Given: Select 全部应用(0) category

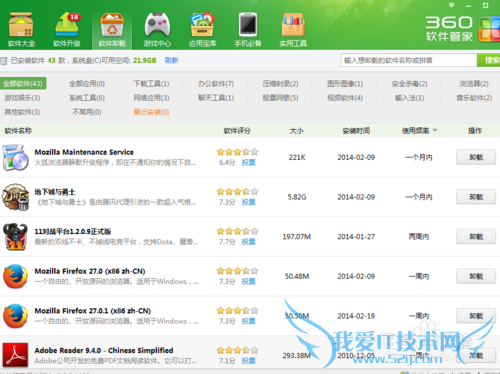Looking at the screenshot, I should click(x=87, y=83).
